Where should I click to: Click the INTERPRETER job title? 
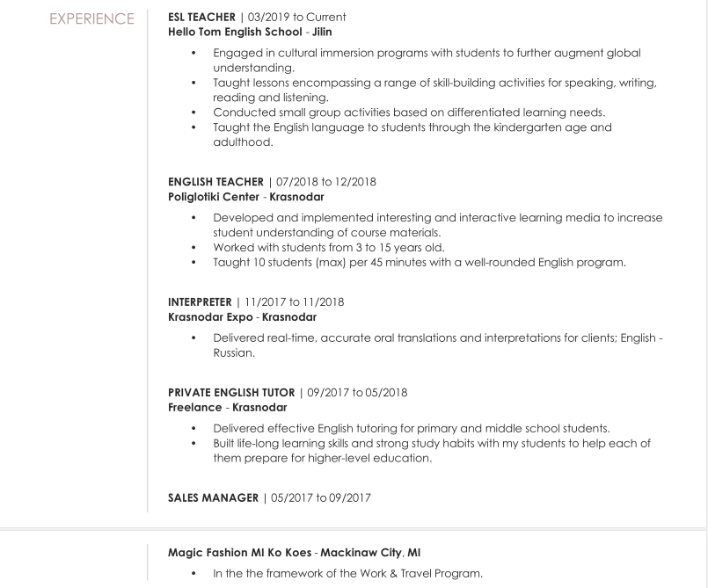click(200, 301)
